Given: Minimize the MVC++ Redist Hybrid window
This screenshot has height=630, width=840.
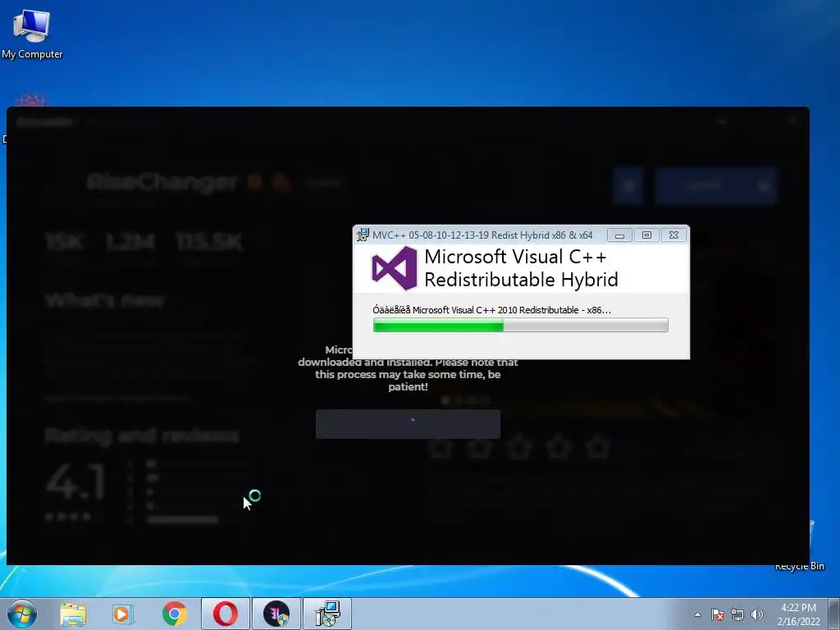Looking at the screenshot, I should [620, 235].
